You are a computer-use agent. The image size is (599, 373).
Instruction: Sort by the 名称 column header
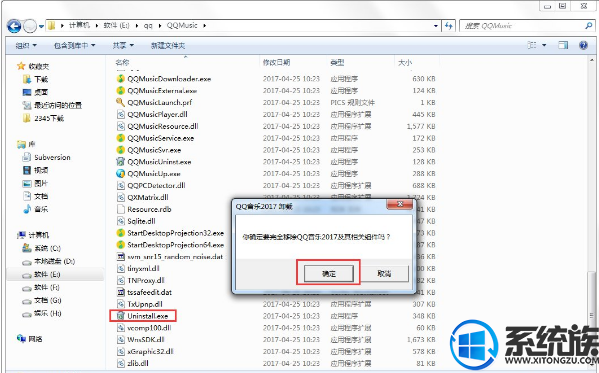pos(122,62)
